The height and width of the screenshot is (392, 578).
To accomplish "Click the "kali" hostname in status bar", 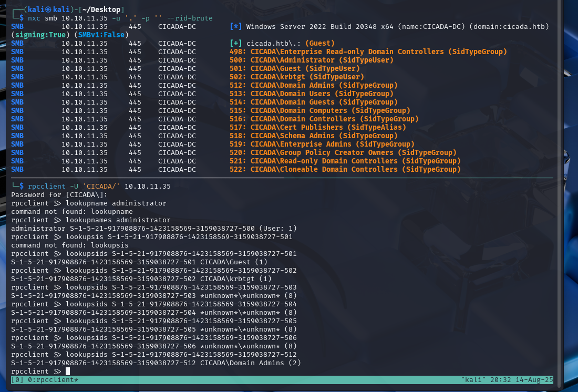I will [472, 380].
